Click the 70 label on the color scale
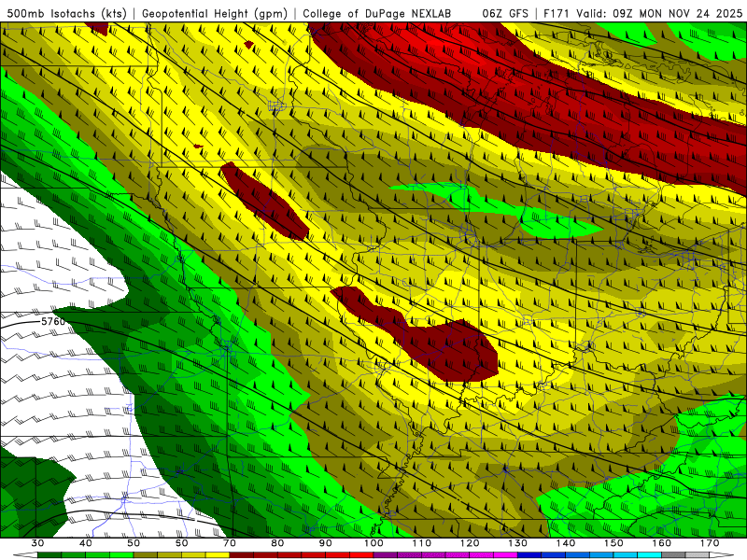The width and height of the screenshot is (747, 560). point(230,543)
